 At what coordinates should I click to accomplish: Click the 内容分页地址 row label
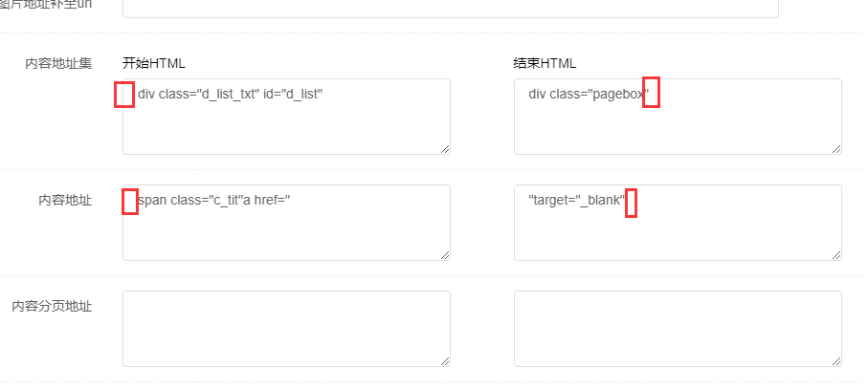[52, 306]
